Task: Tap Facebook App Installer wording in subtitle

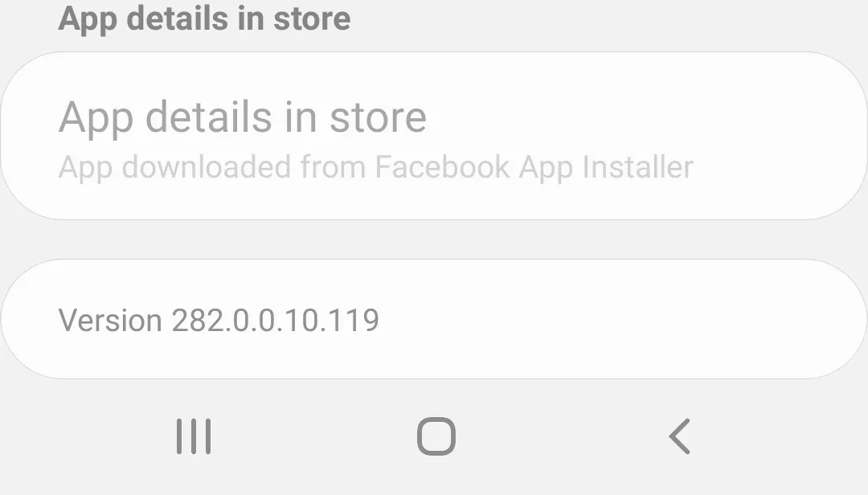Action: click(x=534, y=167)
